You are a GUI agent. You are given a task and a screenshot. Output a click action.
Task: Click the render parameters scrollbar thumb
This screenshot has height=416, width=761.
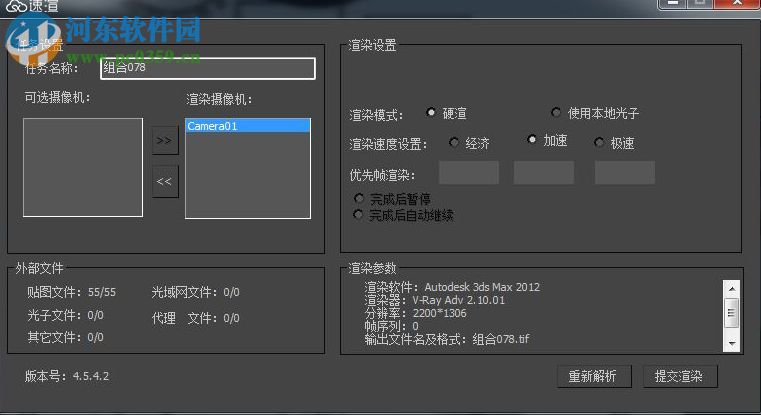[x=731, y=313]
